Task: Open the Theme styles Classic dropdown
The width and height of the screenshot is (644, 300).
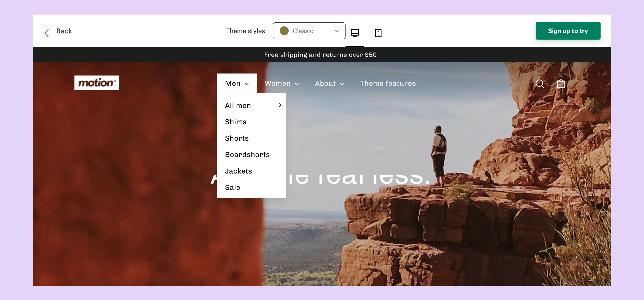Action: pyautogui.click(x=309, y=31)
